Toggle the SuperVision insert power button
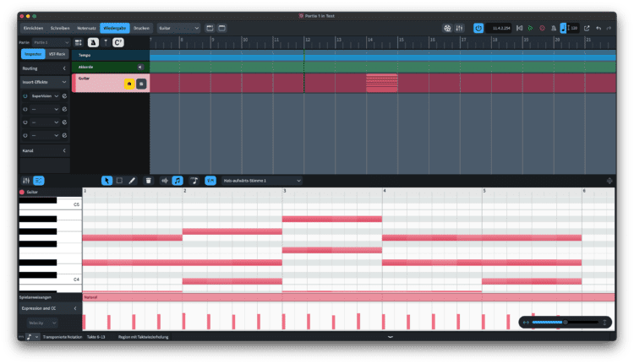Viewport: 634px width, 364px height. (25, 96)
